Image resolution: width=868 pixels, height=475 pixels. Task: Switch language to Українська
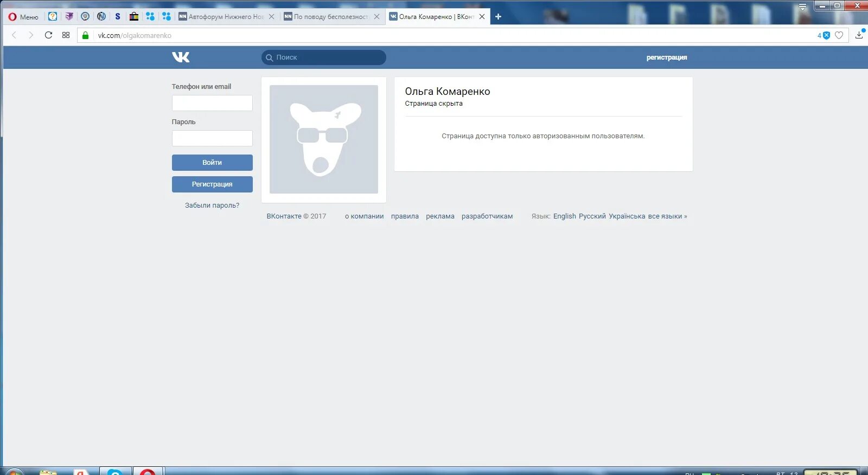coord(627,216)
